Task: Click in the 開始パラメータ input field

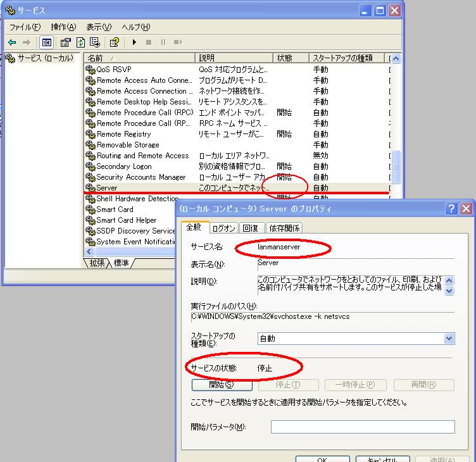Action: click(362, 427)
